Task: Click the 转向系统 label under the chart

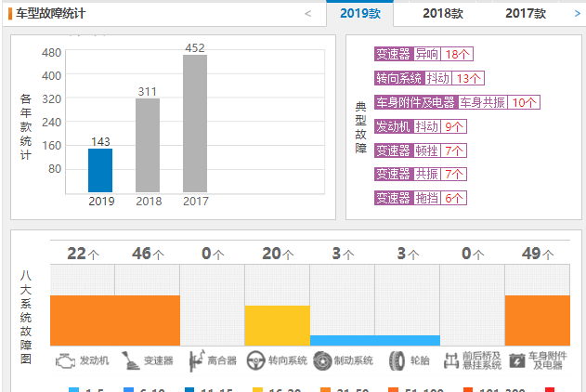Action: [287, 360]
